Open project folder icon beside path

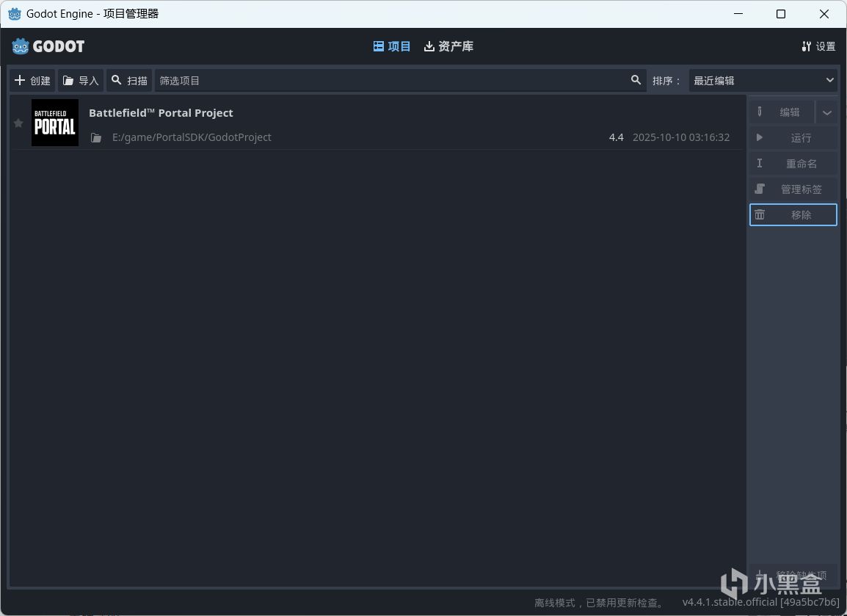coord(96,138)
